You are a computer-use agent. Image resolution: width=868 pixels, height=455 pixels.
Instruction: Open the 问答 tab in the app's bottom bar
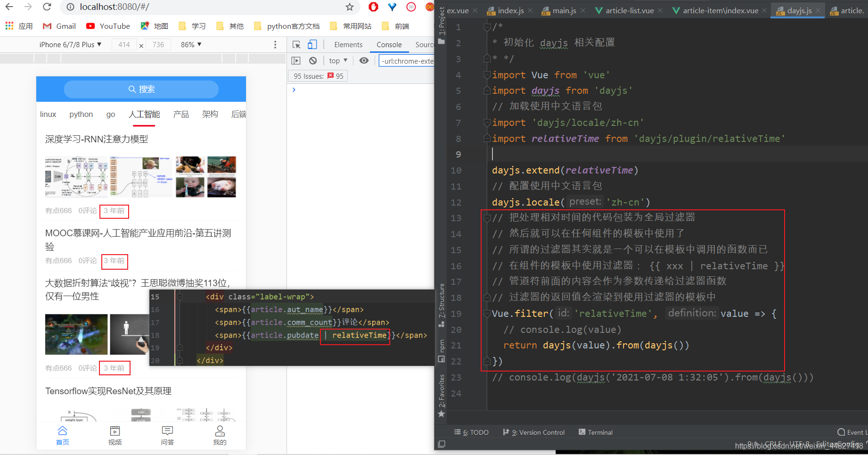(x=167, y=436)
